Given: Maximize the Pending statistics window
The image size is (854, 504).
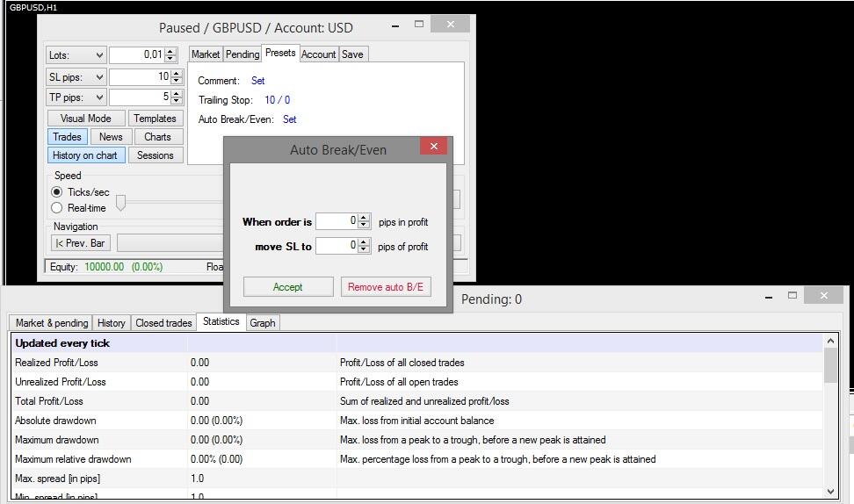Looking at the screenshot, I should [792, 295].
